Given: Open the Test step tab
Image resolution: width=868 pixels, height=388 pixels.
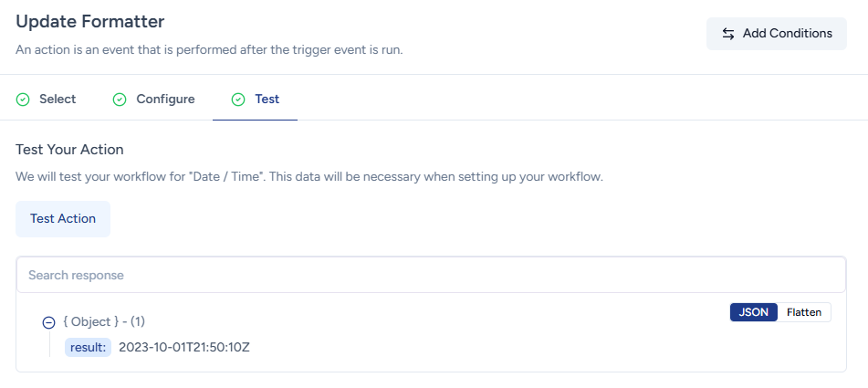Looking at the screenshot, I should click(x=267, y=100).
